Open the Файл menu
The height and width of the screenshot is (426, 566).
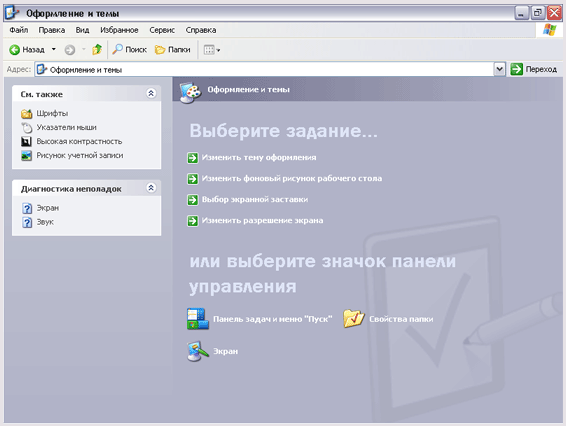[x=19, y=30]
